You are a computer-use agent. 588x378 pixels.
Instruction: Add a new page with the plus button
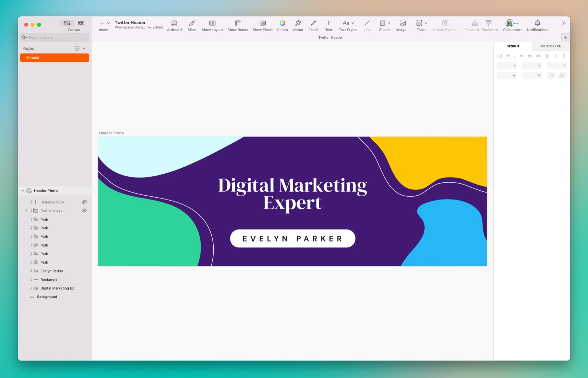pos(77,48)
